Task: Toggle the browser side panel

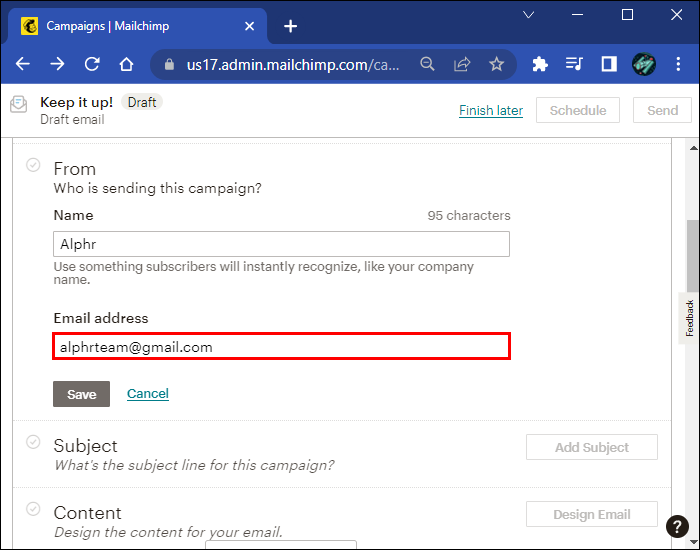Action: pos(609,64)
